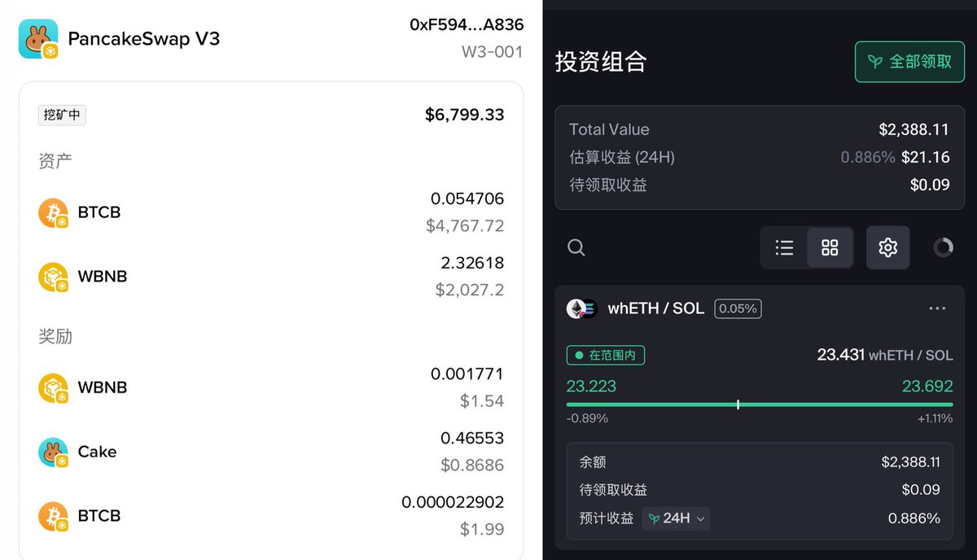977x560 pixels.
Task: Click the 0.05% fee tier badge
Action: (x=738, y=308)
